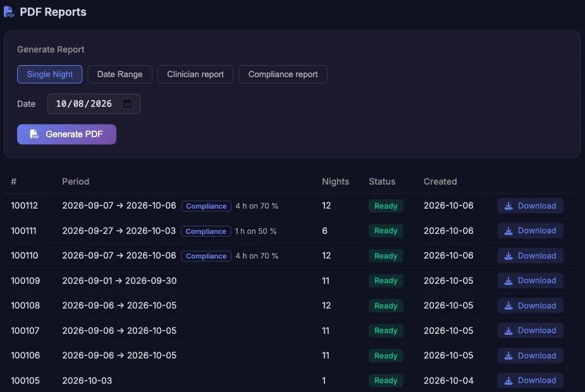Screen dimensions: 585x392
Task: Click download icon for report 100109
Action: click(x=508, y=281)
